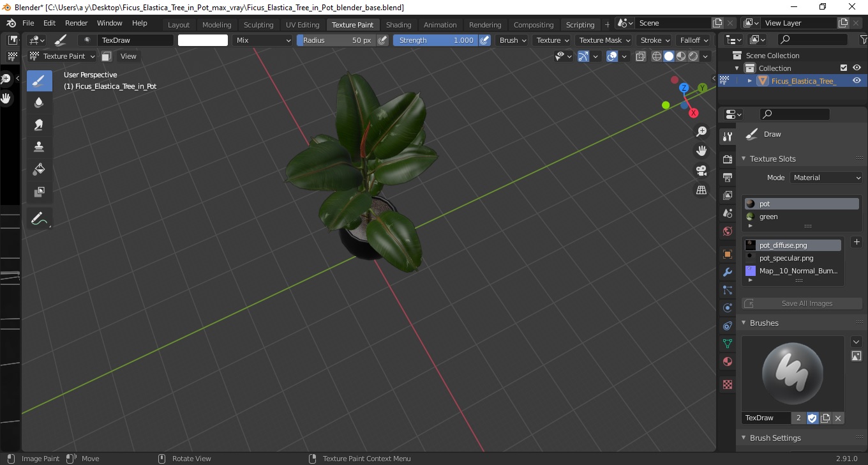Open the Material properties tab
Image resolution: width=868 pixels, height=465 pixels.
[727, 362]
